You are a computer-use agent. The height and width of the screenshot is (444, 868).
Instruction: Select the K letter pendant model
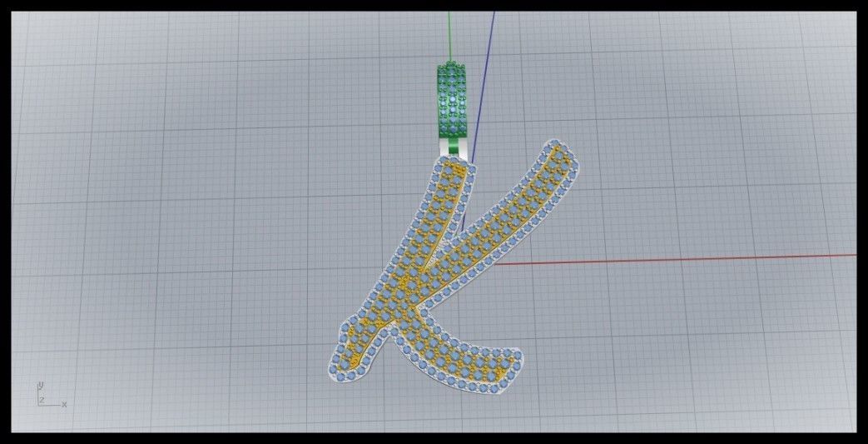pos(454,267)
